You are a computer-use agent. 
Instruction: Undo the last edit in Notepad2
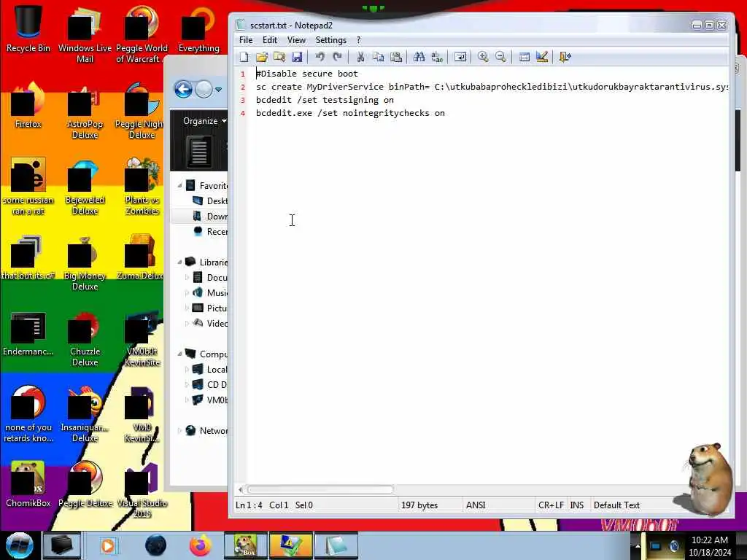point(320,57)
